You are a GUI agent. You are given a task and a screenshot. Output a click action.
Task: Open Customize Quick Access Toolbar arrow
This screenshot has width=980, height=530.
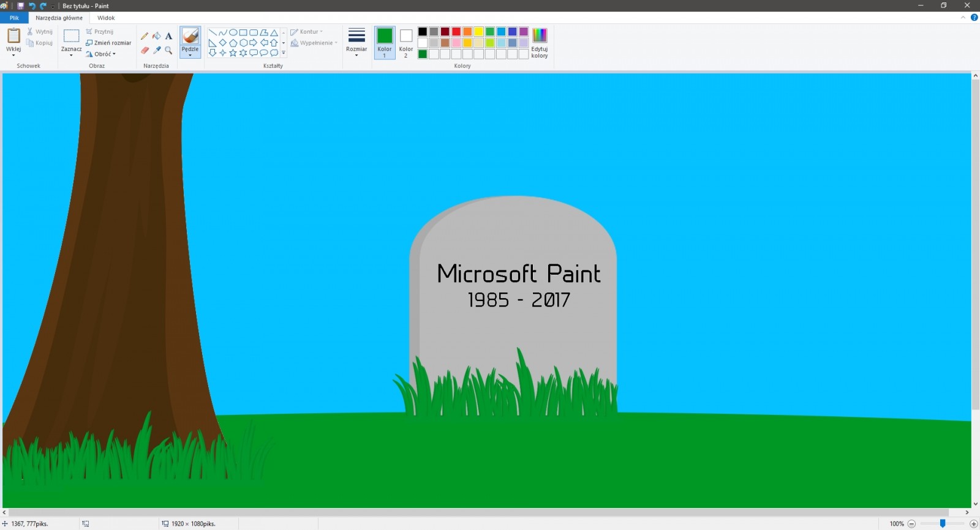click(x=53, y=6)
